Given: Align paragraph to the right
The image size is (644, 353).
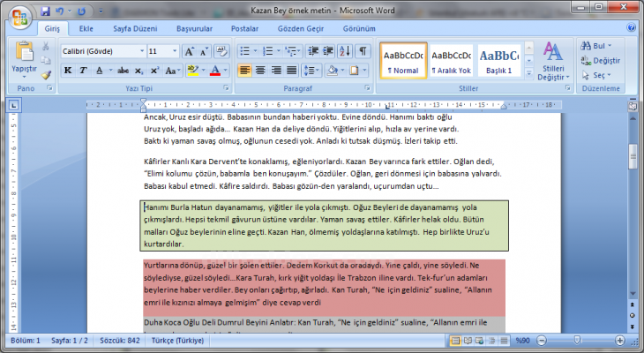Looking at the screenshot, I should coord(276,71).
